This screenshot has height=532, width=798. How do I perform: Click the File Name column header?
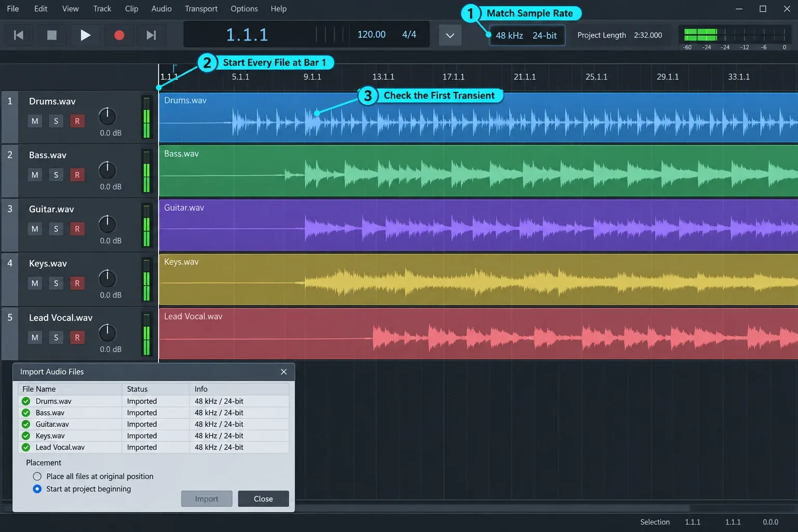tap(70, 389)
